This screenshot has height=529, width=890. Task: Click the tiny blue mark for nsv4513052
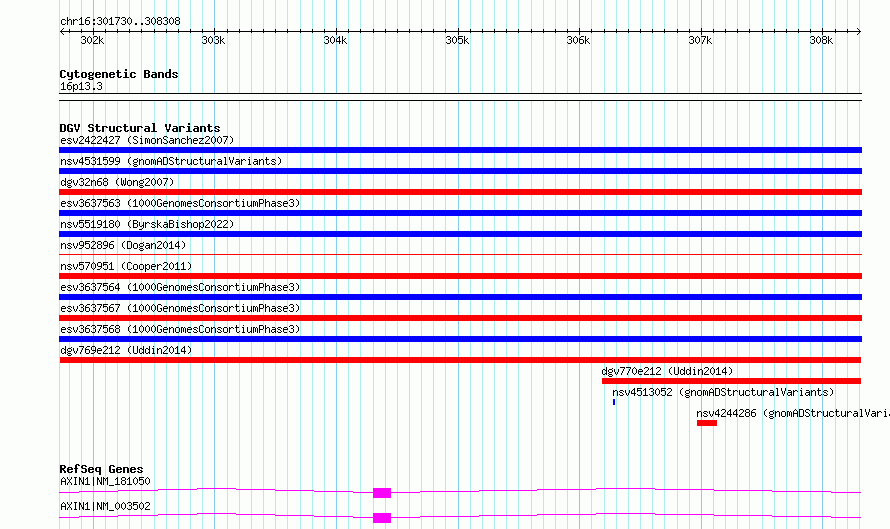click(614, 402)
